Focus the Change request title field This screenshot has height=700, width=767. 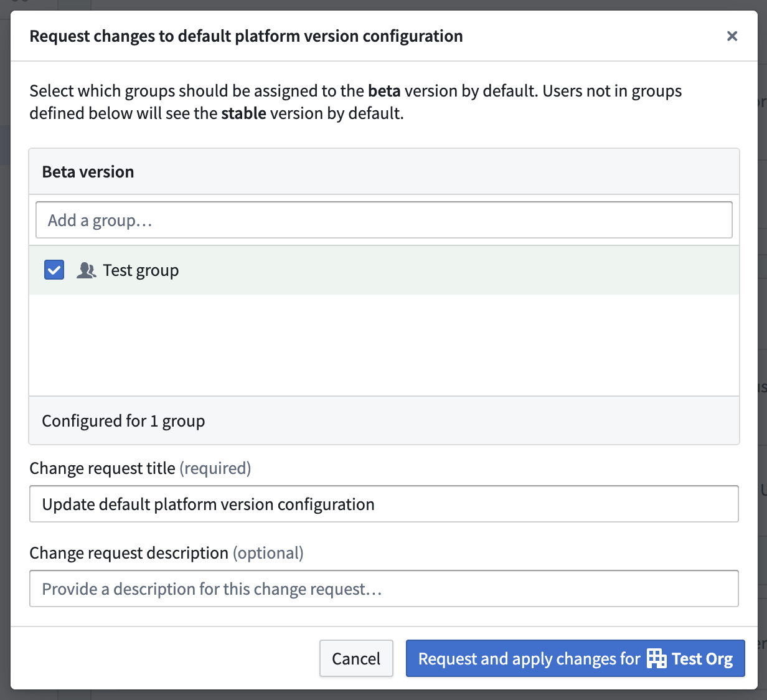coord(383,504)
